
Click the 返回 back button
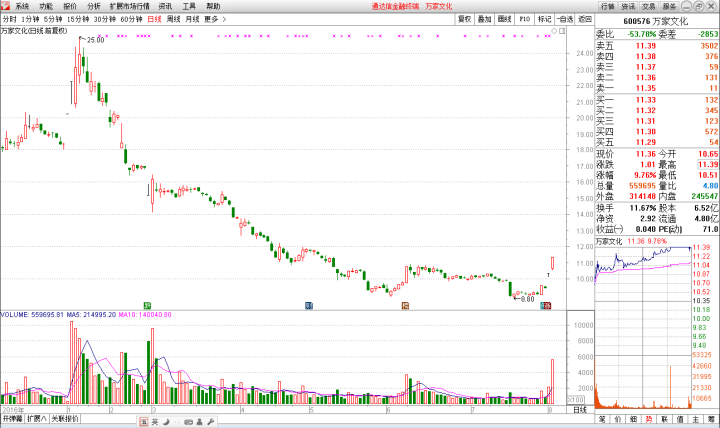point(585,19)
